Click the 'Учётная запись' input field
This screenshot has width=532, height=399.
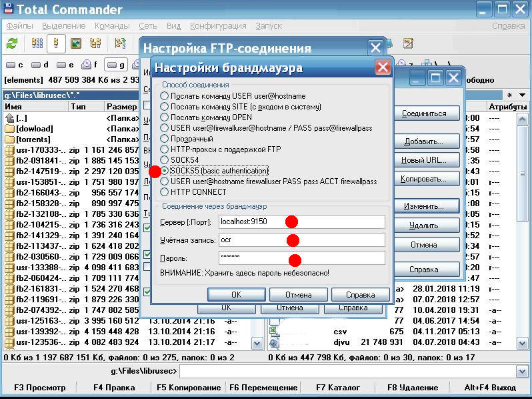pos(302,240)
